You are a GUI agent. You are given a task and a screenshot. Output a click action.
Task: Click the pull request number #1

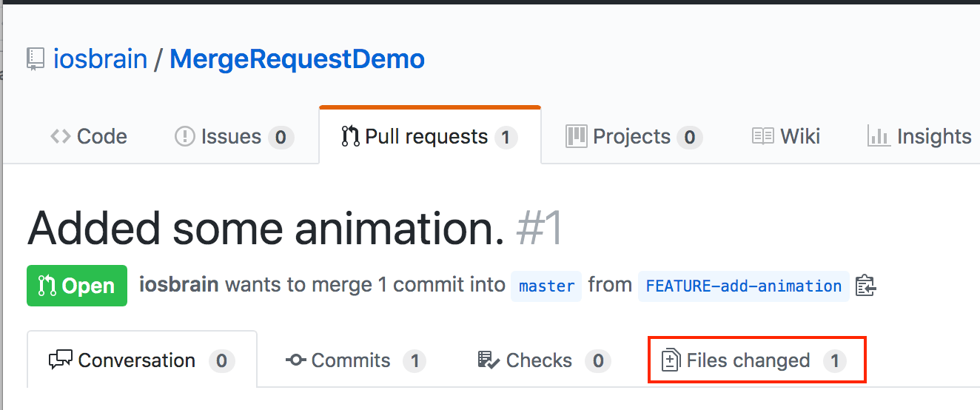point(540,231)
